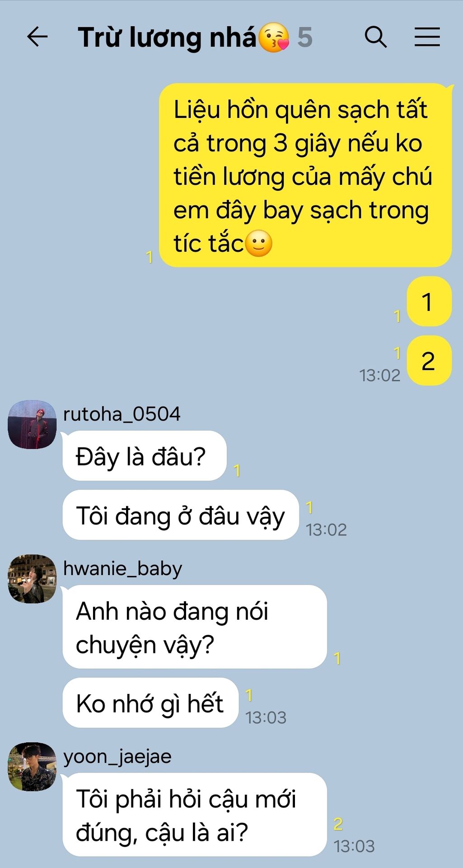Screen dimensions: 463x868
Task: Select message Tôi đang ở đâu vậy
Action: [181, 515]
